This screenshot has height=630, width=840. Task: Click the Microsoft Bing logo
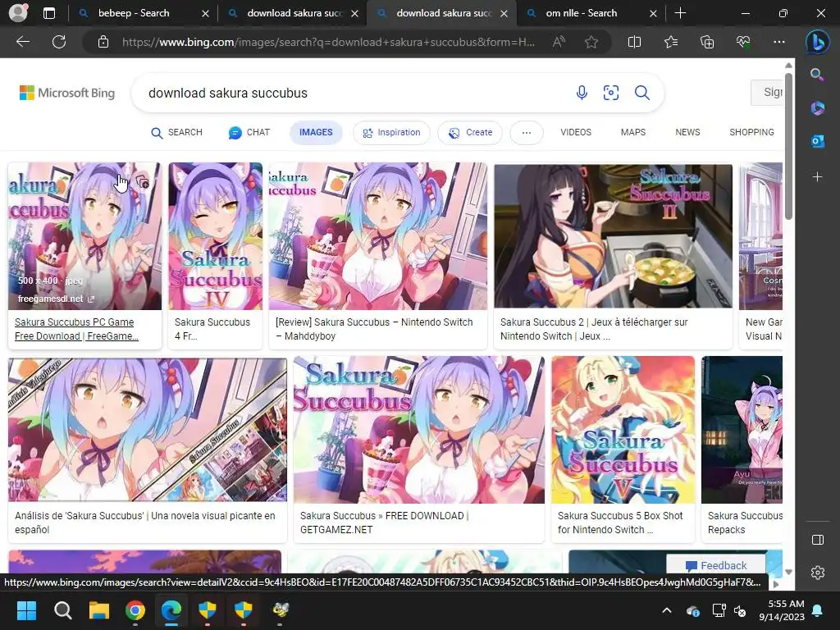pos(67,93)
